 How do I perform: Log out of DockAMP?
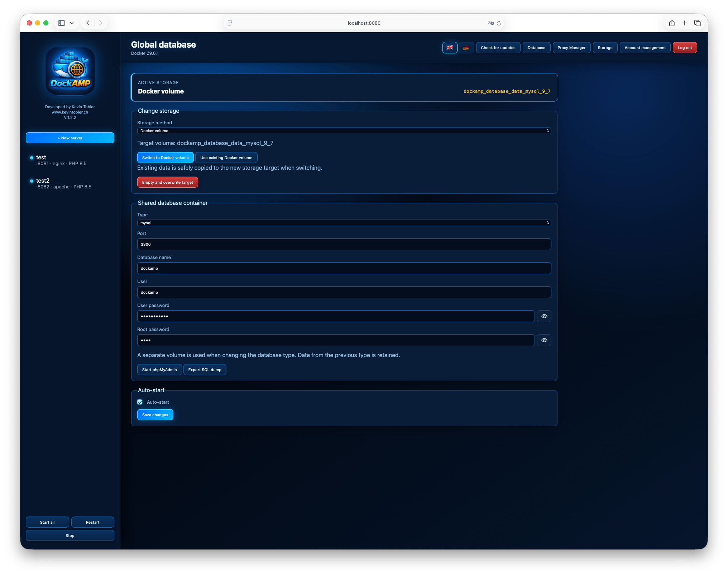tap(685, 48)
